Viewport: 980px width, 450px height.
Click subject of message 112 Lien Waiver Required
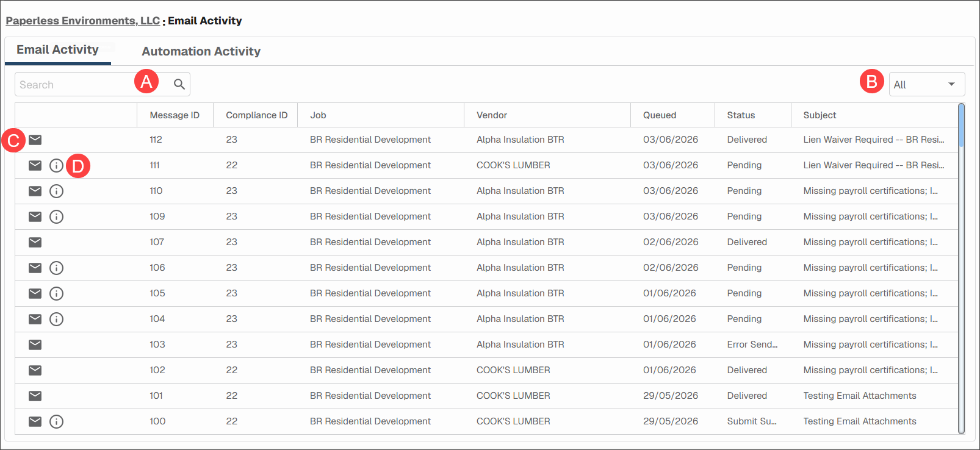(874, 140)
